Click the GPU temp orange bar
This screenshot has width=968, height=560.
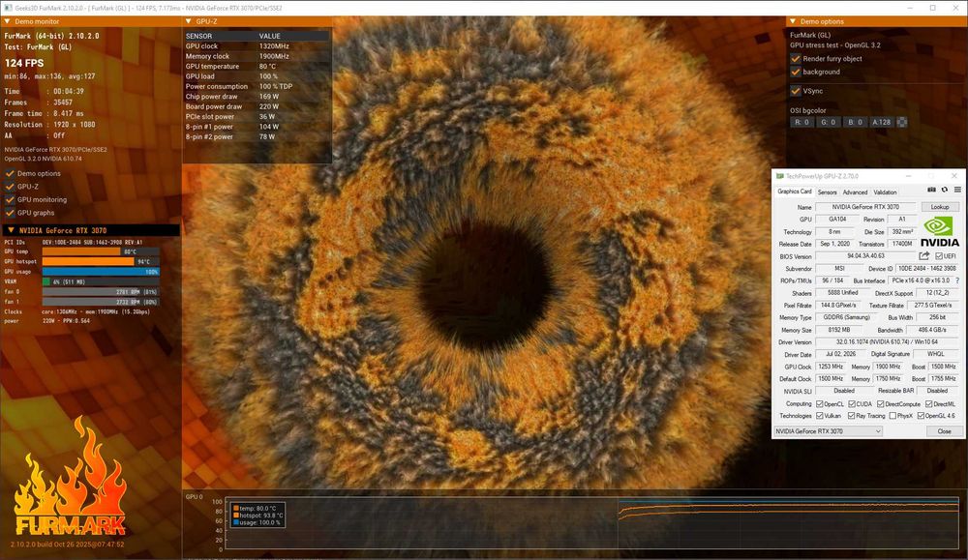(x=81, y=251)
